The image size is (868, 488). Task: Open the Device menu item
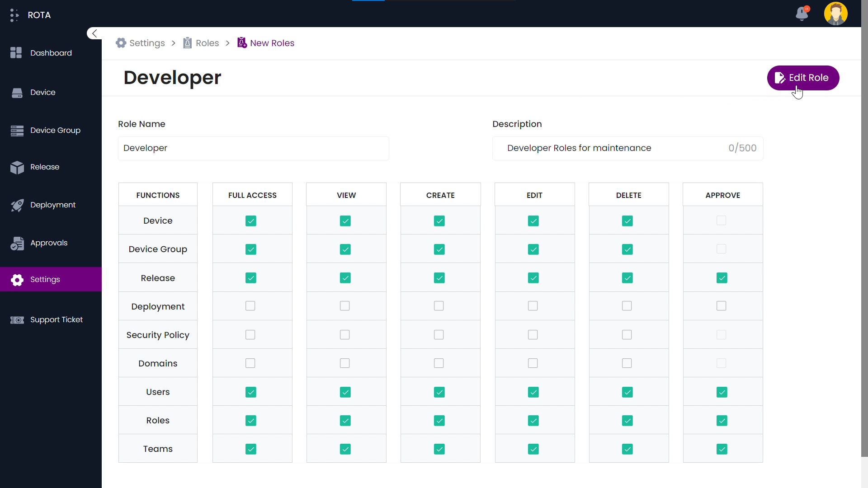point(42,92)
